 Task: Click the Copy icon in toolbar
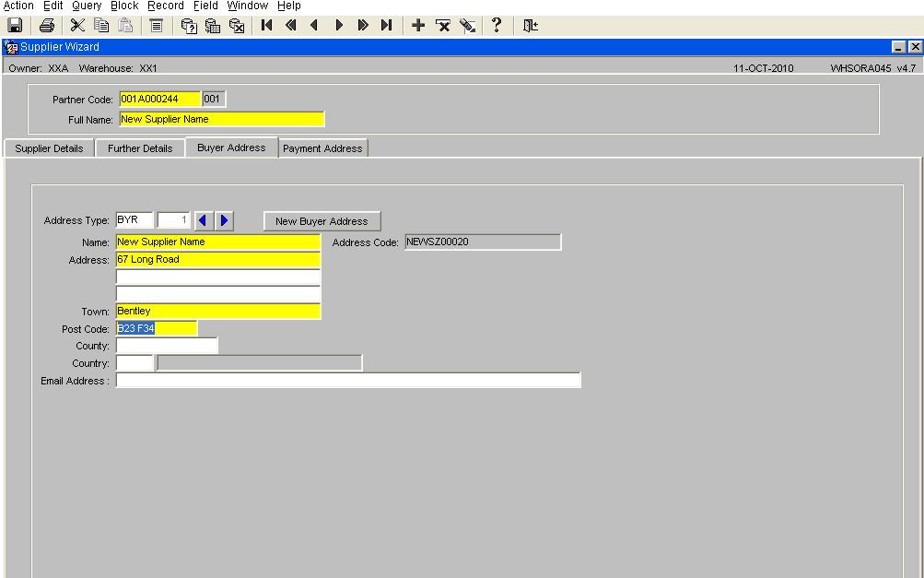[102, 26]
